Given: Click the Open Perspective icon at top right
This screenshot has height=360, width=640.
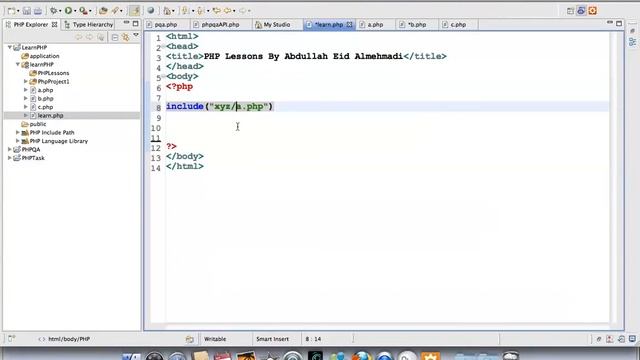Looking at the screenshot, I should [571, 11].
